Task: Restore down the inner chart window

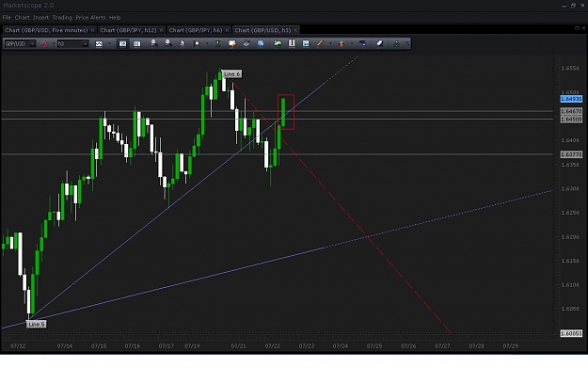Action: point(577,27)
